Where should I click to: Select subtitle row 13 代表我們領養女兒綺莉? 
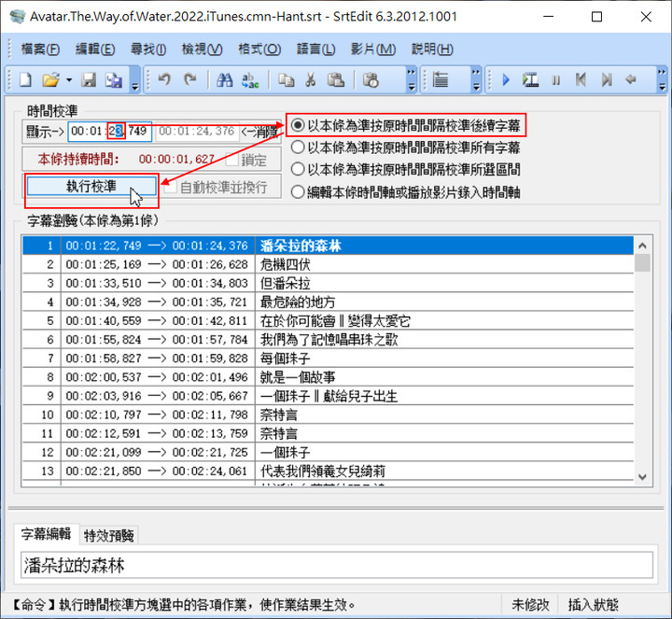[328, 471]
